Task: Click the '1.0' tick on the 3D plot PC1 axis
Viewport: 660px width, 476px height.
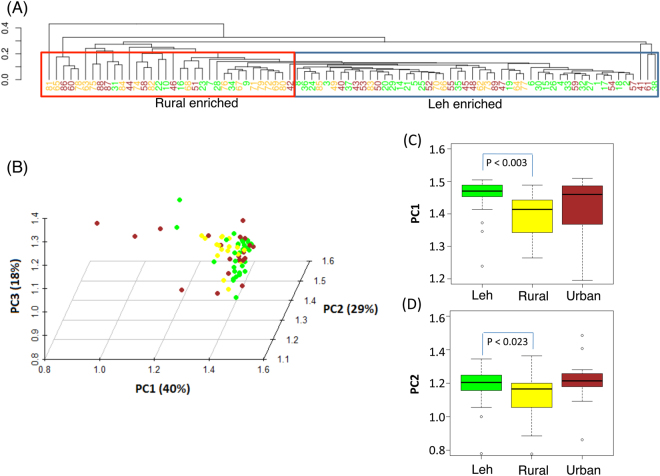Action: coord(100,370)
